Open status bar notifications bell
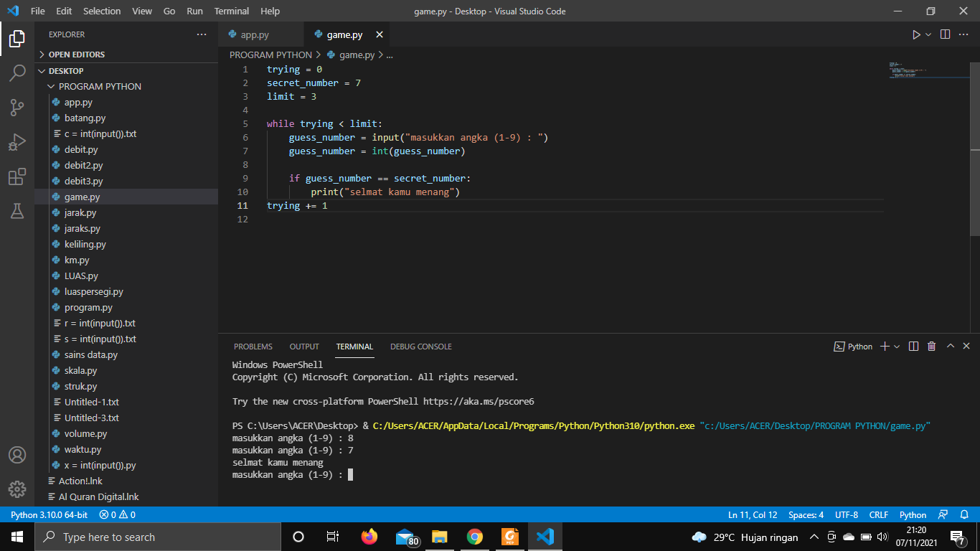 (965, 515)
